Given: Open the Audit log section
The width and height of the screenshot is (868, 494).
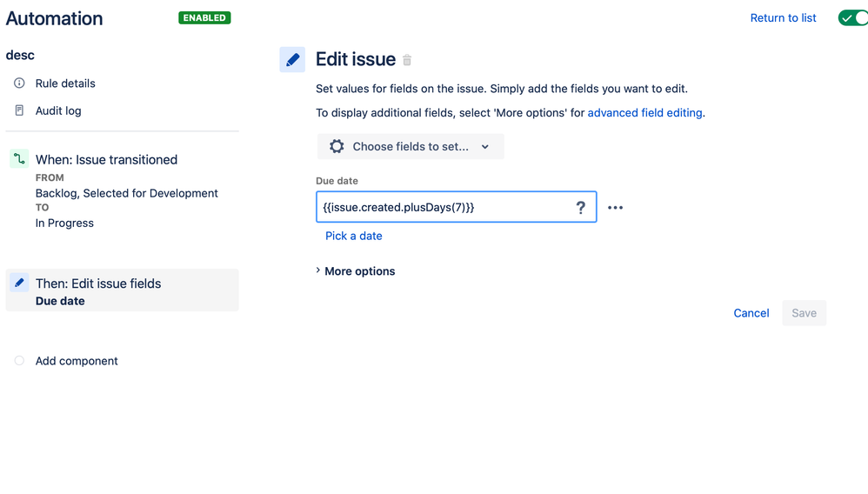Looking at the screenshot, I should point(58,110).
